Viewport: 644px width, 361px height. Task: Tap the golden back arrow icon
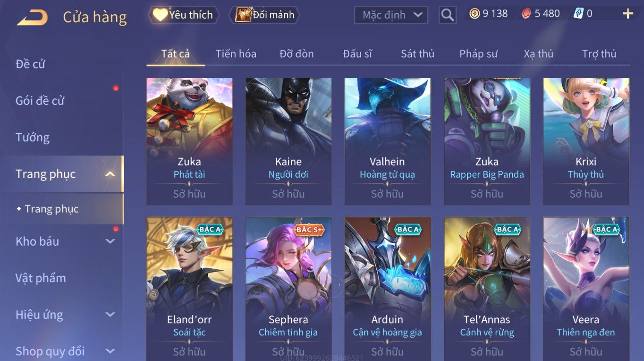coord(32,18)
